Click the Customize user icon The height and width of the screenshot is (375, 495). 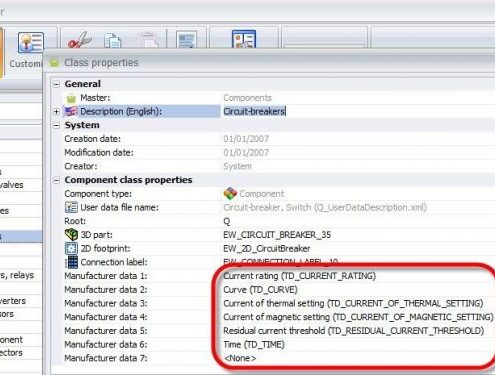(31, 42)
